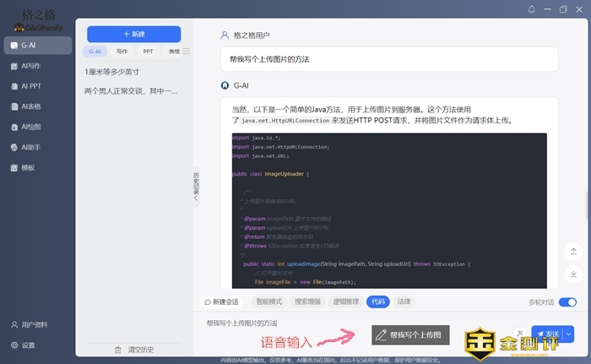
Task: Open AI PPT in the sidebar
Action: pyautogui.click(x=34, y=86)
